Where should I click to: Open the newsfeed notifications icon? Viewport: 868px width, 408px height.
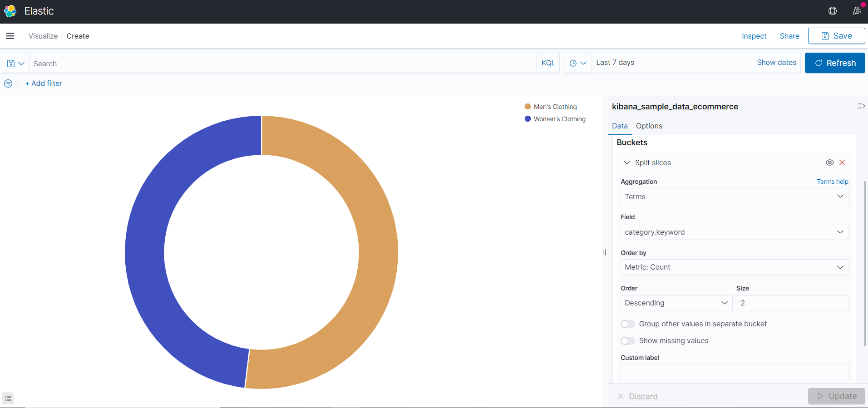[857, 10]
